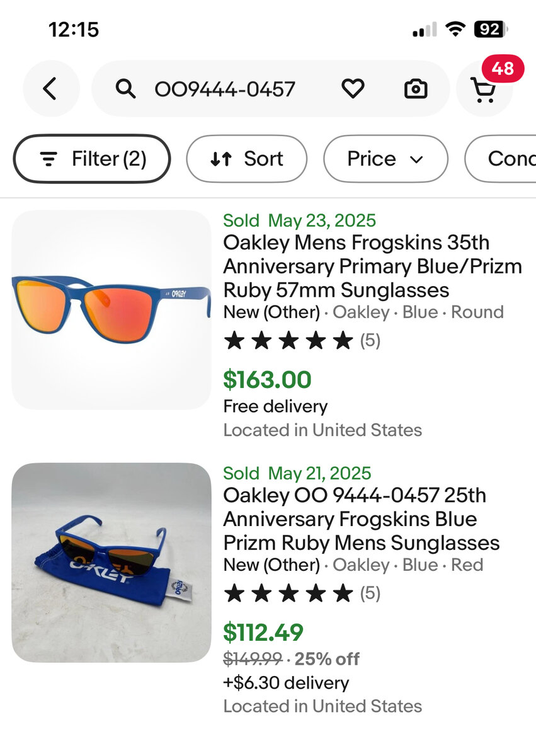Save this search with the heart icon

click(353, 89)
